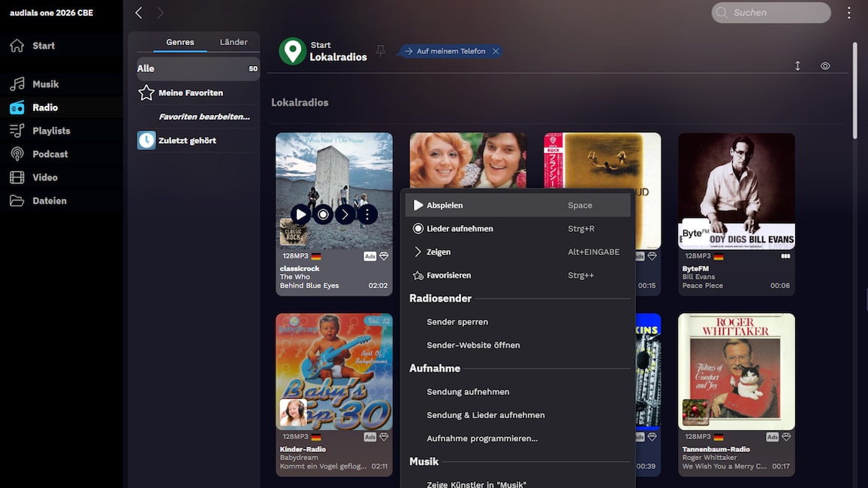Viewport: 868px width, 488px height.
Task: Play the classicrock station
Action: click(x=300, y=215)
